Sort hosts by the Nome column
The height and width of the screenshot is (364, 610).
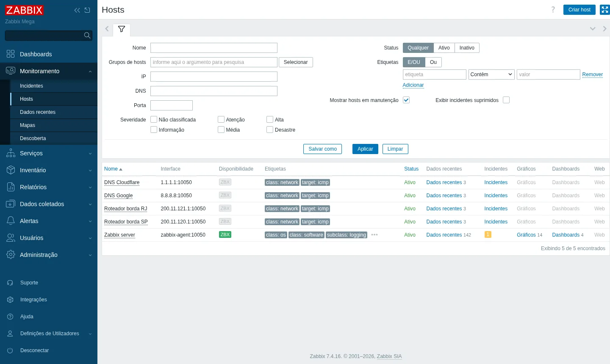point(113,169)
